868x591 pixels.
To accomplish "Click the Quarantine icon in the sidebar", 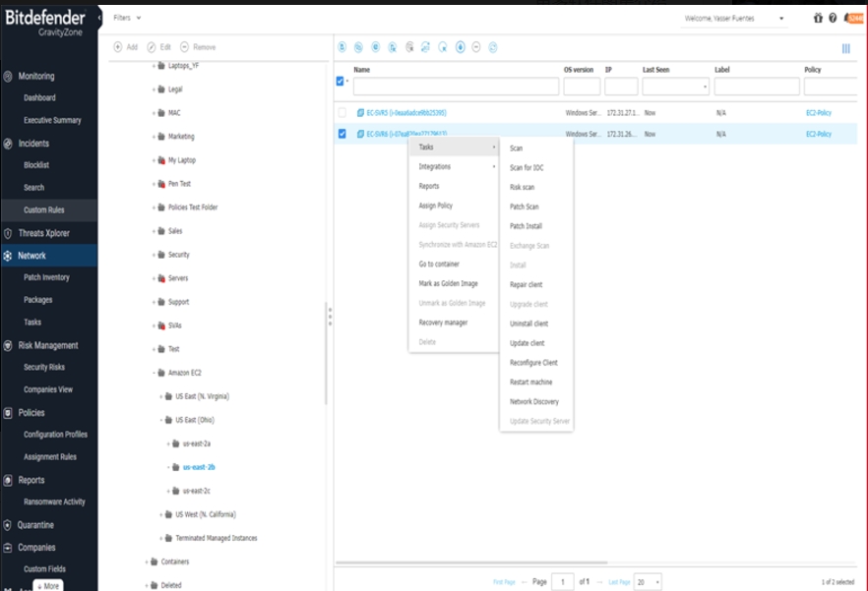I will [10, 524].
